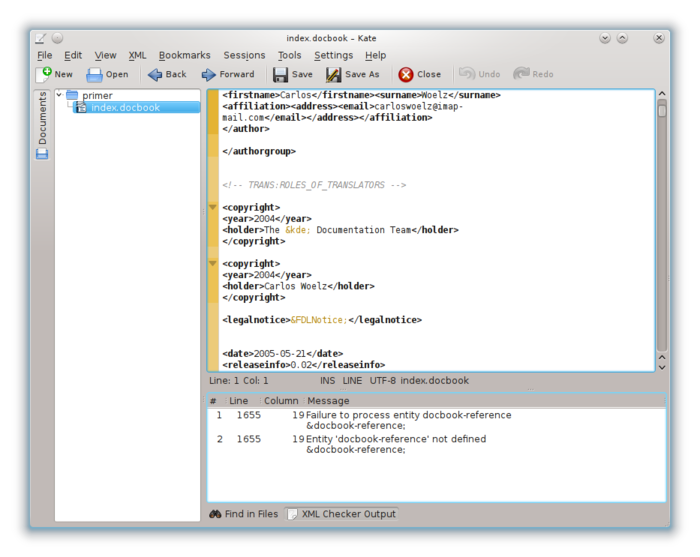
Task: Click the New document toolbar icon
Action: 45,74
